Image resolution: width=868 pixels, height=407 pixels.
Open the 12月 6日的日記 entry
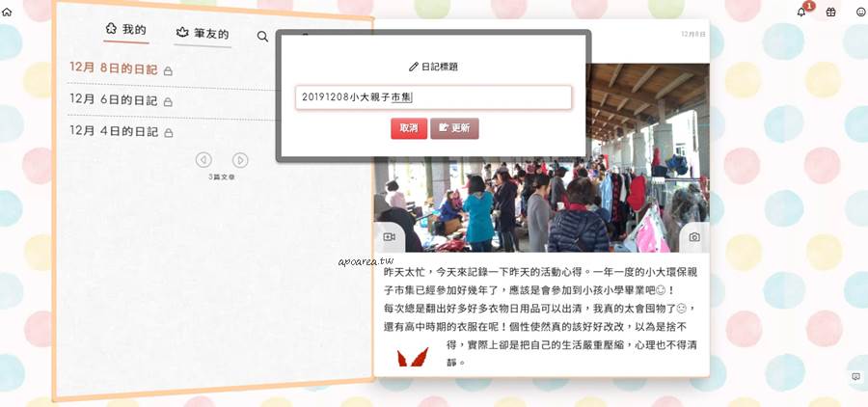click(114, 100)
